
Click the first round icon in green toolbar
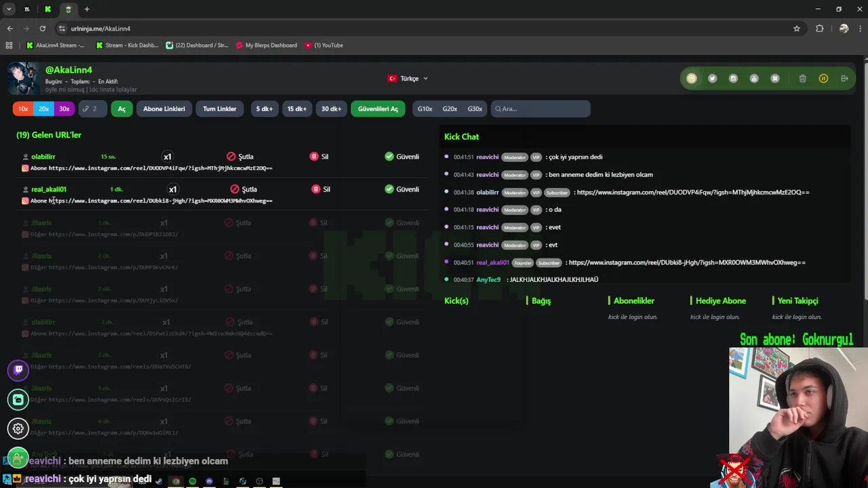point(691,79)
